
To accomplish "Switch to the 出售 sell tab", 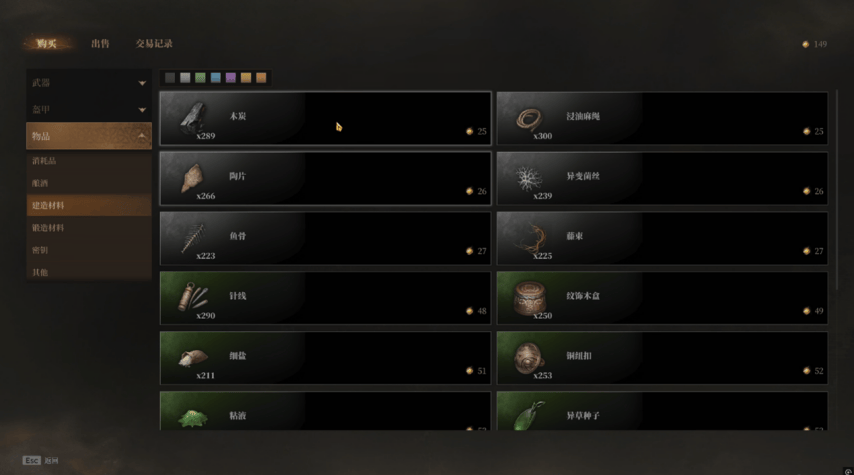I will tap(100, 44).
